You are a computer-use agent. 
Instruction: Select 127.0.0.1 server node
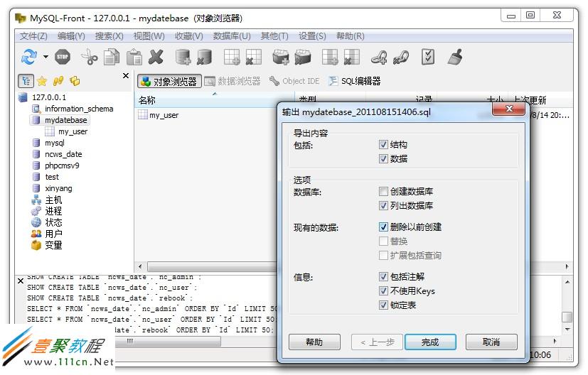coord(49,97)
